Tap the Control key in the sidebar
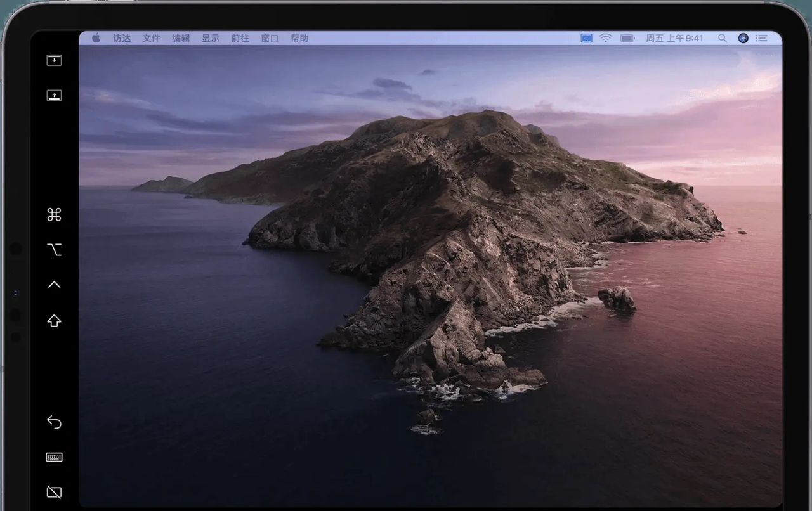Viewport: 812px width, 511px height. pos(54,285)
